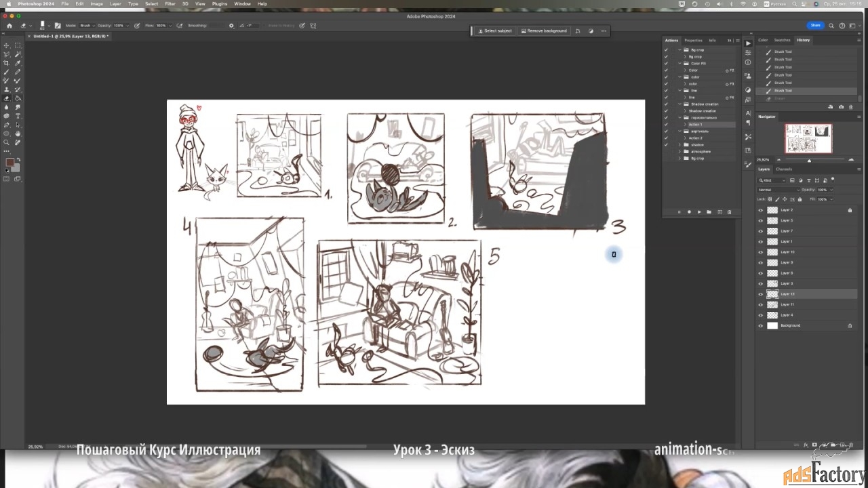
Task: Create new snapshot camera icon in History
Action: click(x=841, y=106)
